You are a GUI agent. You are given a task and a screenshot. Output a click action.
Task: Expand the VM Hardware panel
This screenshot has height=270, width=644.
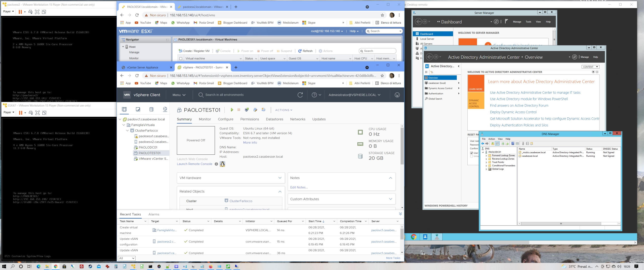point(280,178)
